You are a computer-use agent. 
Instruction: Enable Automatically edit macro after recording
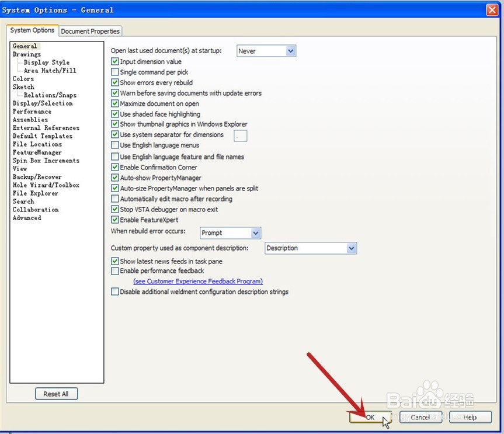coord(114,199)
